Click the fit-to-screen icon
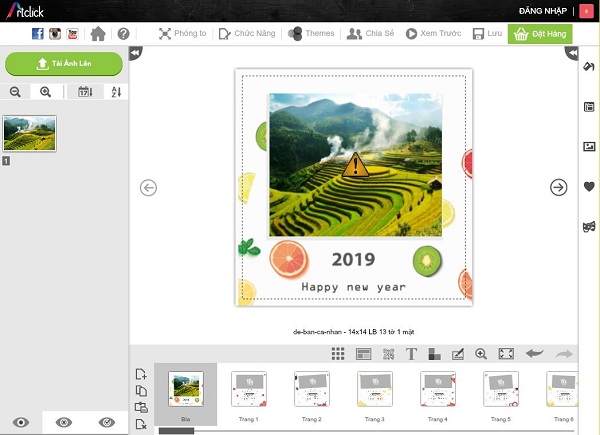Image resolution: width=600 pixels, height=435 pixels. pos(505,354)
